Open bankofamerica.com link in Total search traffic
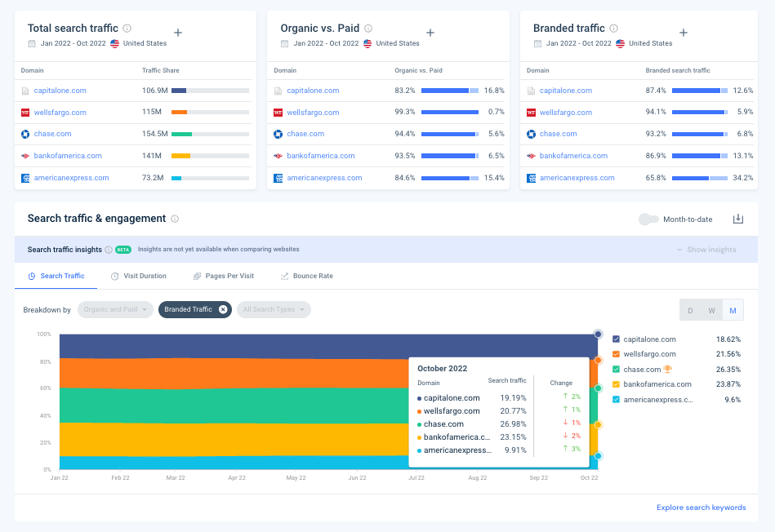 (x=68, y=156)
